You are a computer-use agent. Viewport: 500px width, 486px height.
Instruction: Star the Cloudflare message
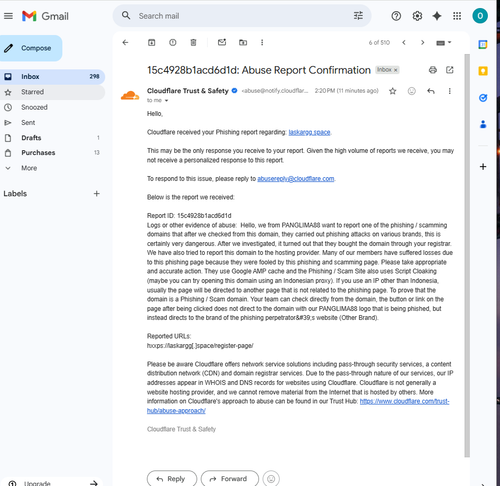tap(393, 91)
